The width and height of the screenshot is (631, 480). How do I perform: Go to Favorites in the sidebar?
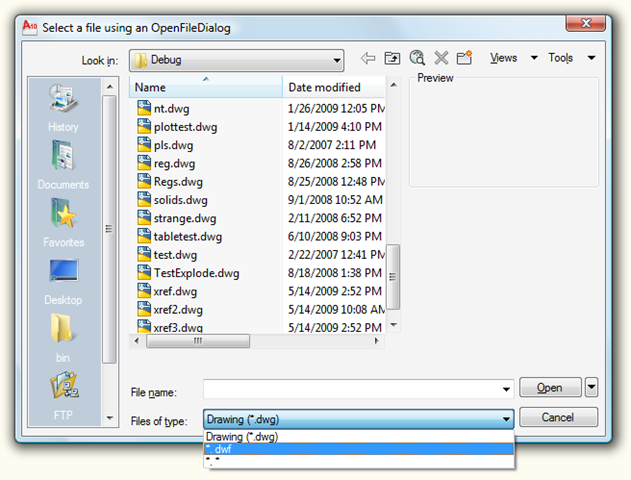pyautogui.click(x=63, y=223)
